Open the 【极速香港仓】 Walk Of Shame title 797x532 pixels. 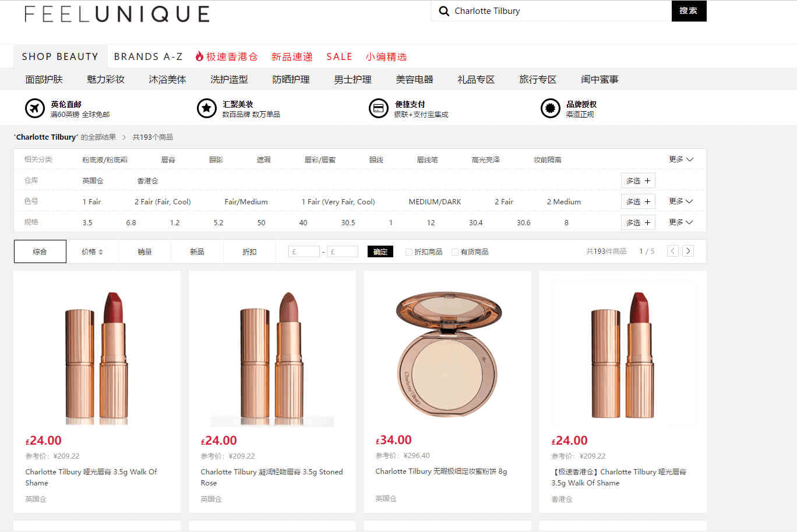(619, 477)
